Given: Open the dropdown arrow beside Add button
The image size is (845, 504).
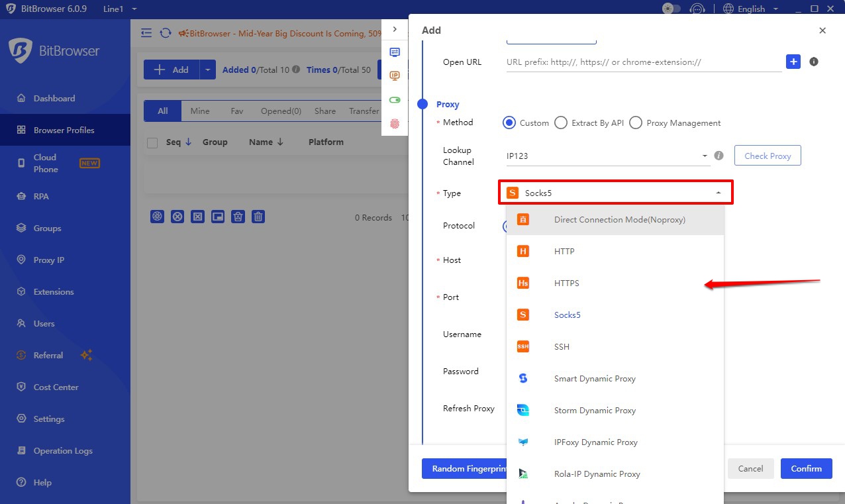Looking at the screenshot, I should click(x=207, y=70).
